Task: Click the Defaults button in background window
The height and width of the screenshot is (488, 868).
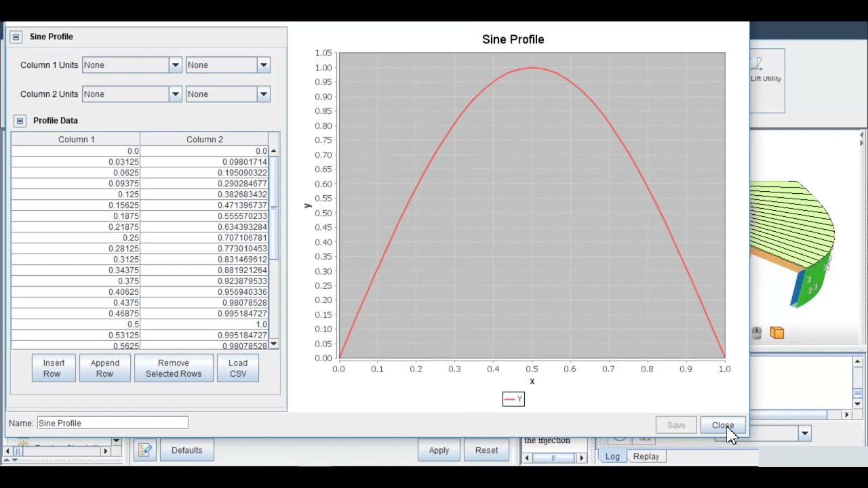Action: coord(186,450)
